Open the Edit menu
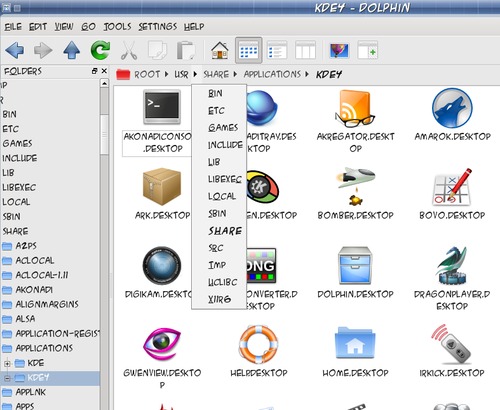This screenshot has height=410, width=500. (38, 26)
